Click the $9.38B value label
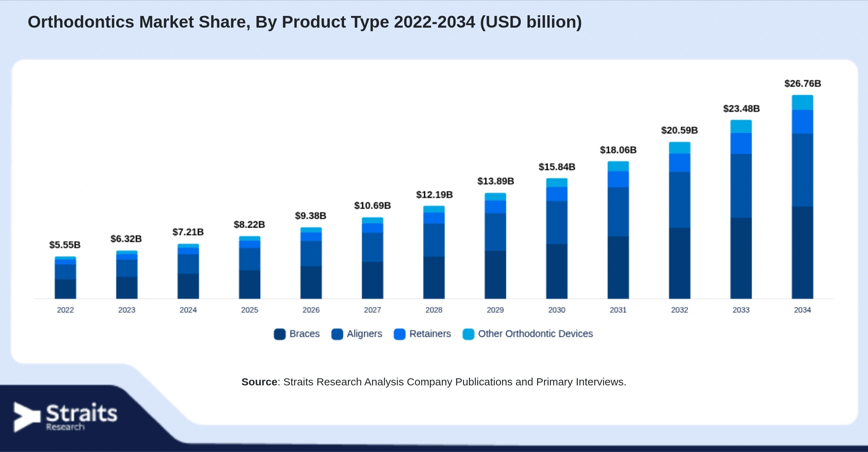Viewport: 868px width, 452px height. (311, 216)
